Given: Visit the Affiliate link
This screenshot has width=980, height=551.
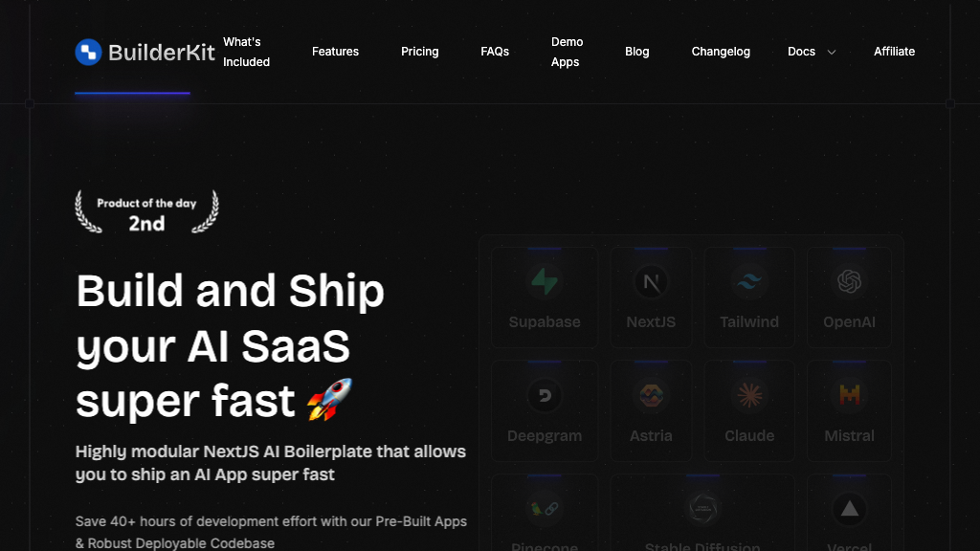Looking at the screenshot, I should point(894,52).
